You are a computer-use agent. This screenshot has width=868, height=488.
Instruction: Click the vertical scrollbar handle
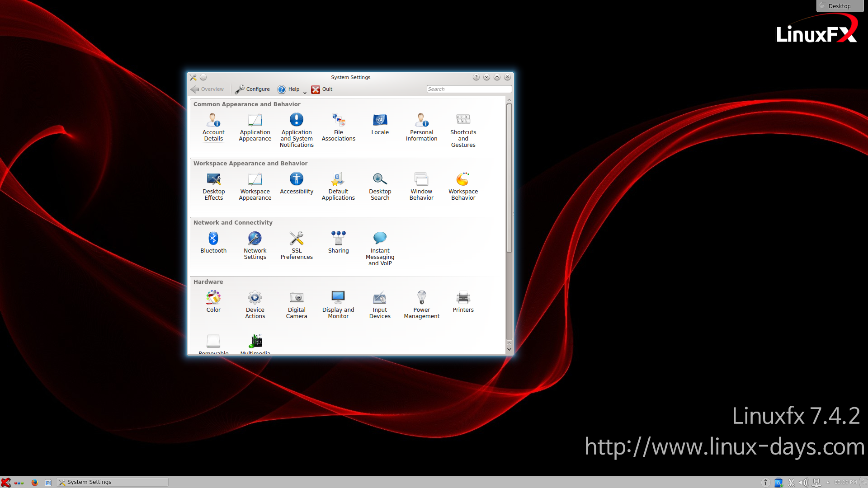tap(509, 178)
